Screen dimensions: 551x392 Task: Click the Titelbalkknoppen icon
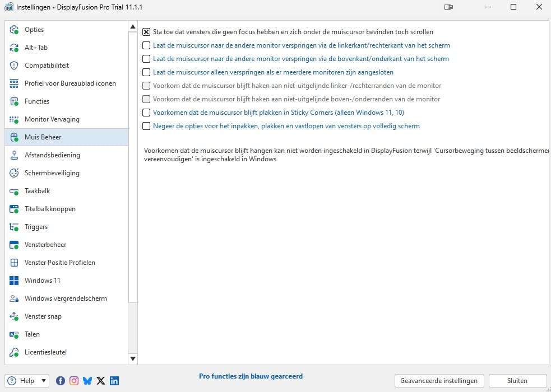click(14, 209)
